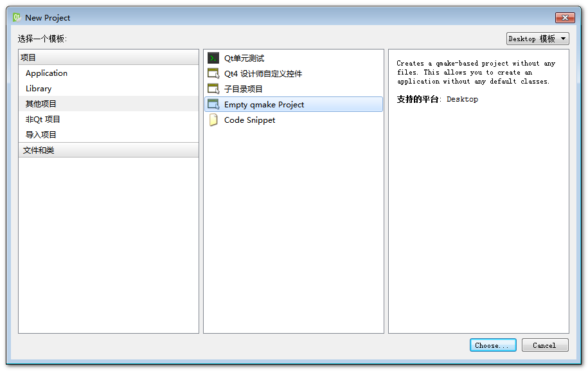Select the Empty qmake Project label
Screen dimensions: 588x371
pyautogui.click(x=264, y=105)
